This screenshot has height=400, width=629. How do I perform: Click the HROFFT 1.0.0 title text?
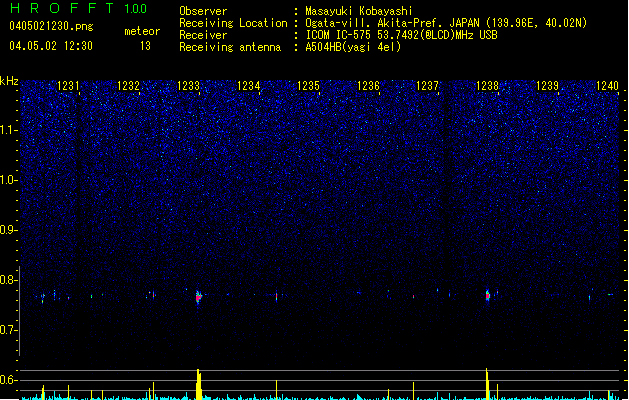pyautogui.click(x=79, y=8)
